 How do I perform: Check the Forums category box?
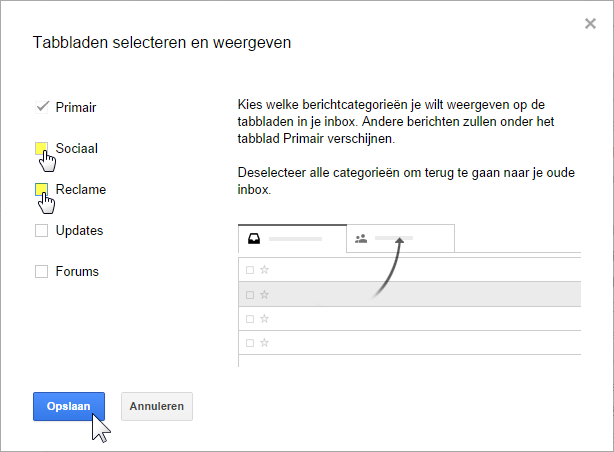coord(42,271)
